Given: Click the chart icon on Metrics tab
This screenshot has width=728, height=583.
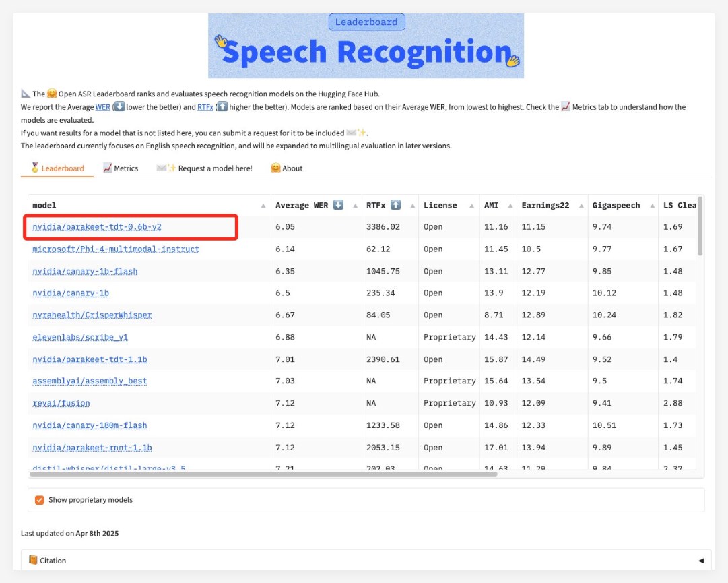Looking at the screenshot, I should [107, 168].
